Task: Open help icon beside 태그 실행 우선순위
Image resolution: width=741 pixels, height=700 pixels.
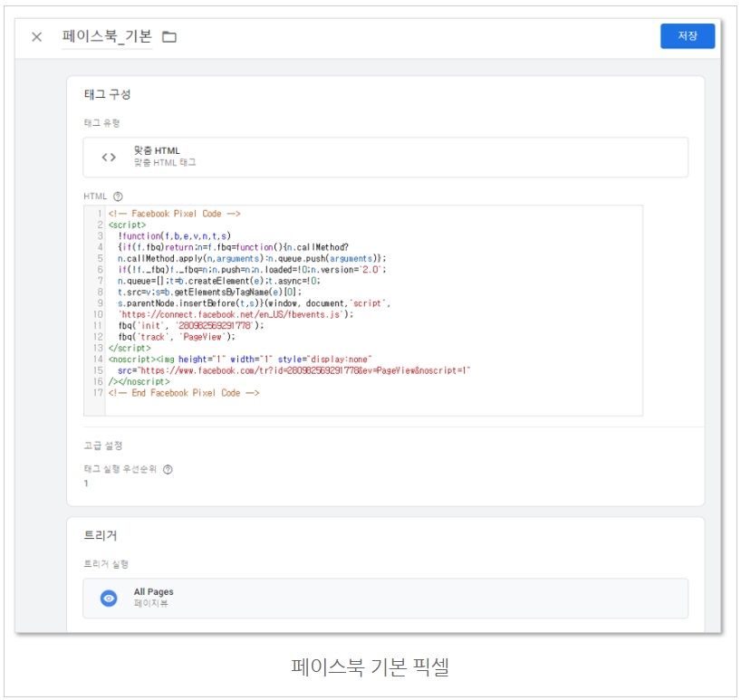Action: (168, 469)
